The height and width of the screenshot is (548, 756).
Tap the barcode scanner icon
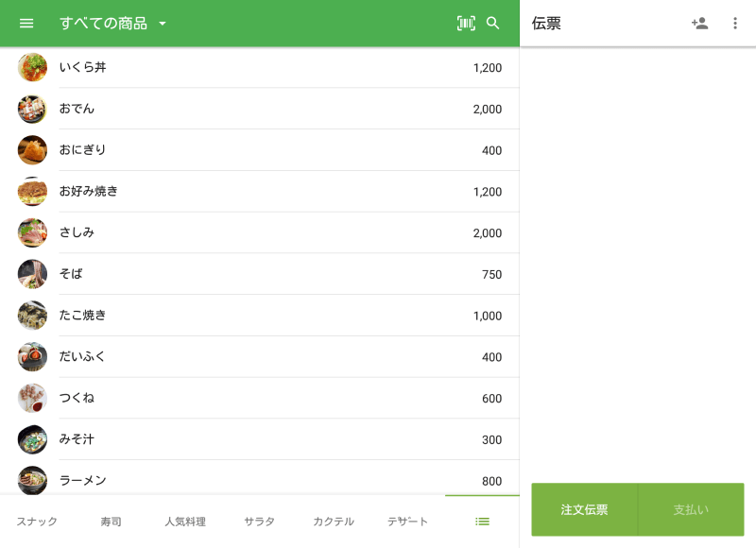466,24
